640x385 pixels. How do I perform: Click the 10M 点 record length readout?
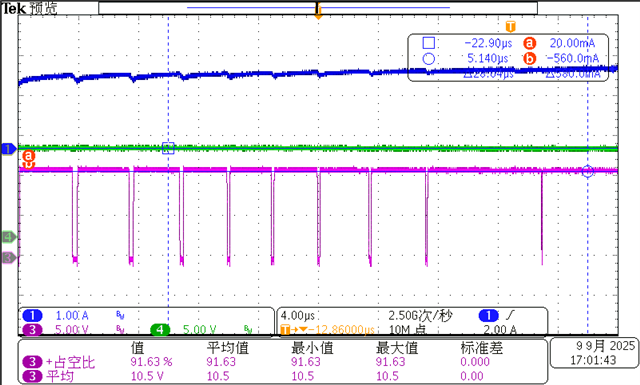click(407, 329)
